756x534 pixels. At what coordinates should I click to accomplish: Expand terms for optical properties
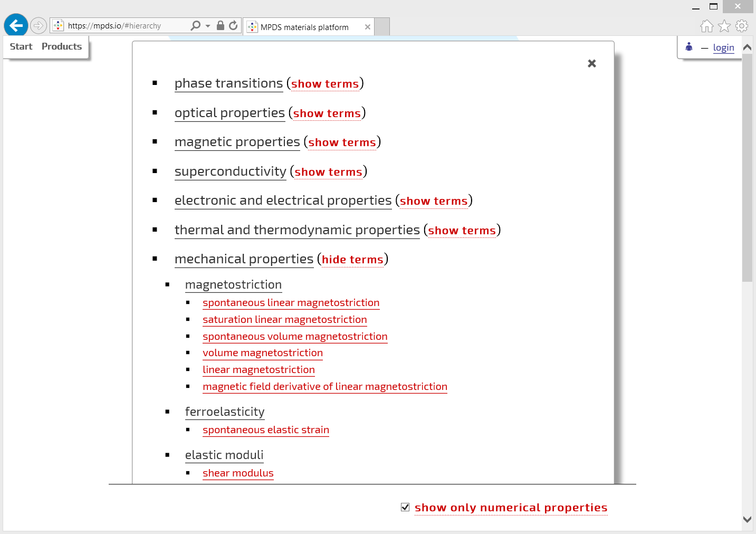(x=327, y=113)
